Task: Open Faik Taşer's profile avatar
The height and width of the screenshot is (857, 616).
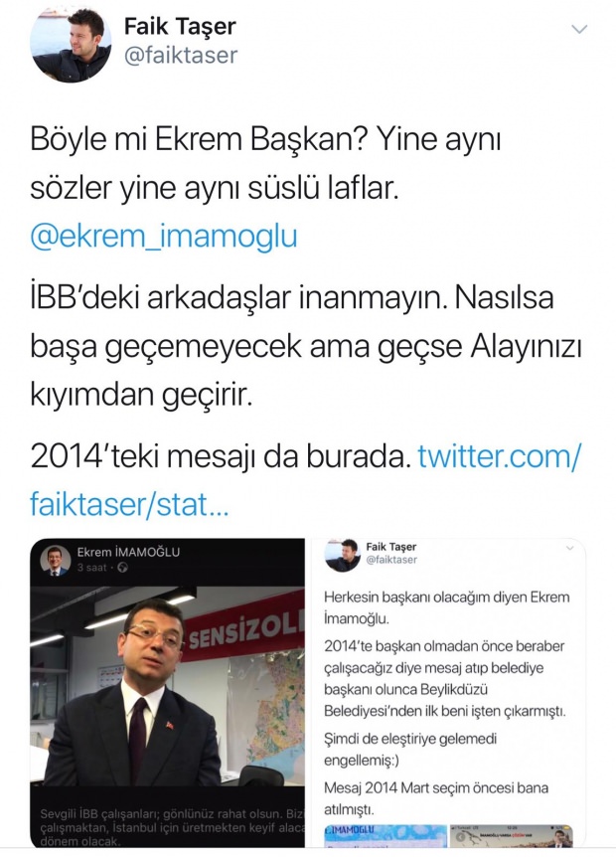Action: coord(71,43)
